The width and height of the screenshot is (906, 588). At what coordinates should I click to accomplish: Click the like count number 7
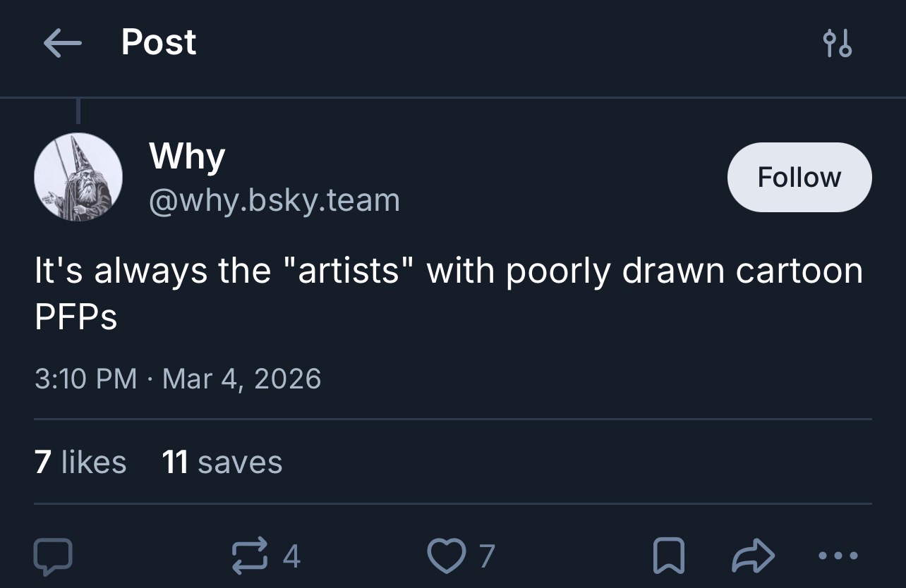coord(487,556)
